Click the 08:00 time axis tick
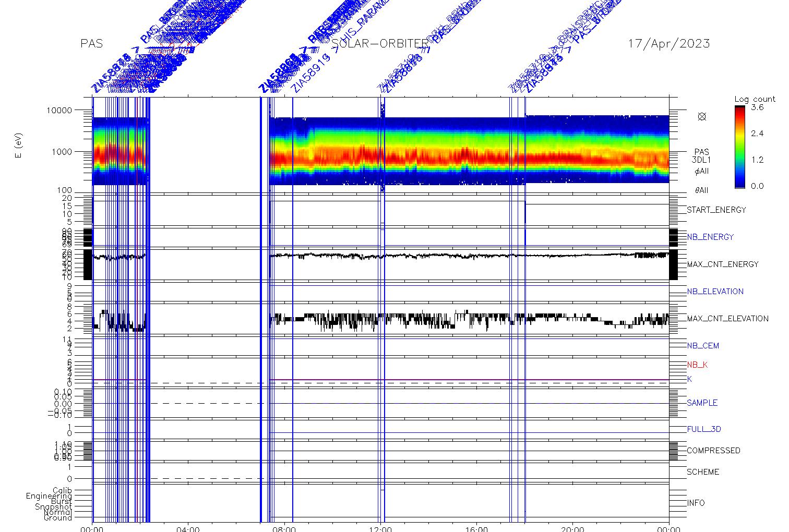 (x=284, y=529)
